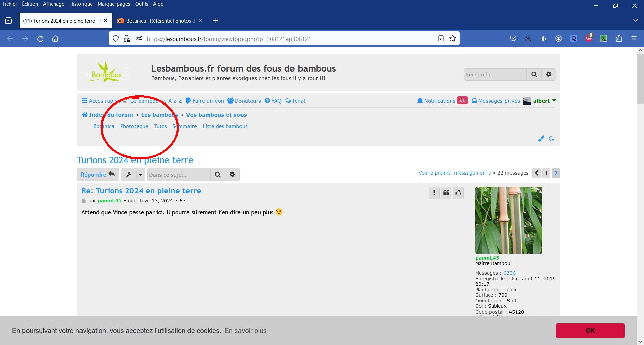Screen dimensions: 644x345
Task: Open tracking protection shield info
Action: point(116,39)
